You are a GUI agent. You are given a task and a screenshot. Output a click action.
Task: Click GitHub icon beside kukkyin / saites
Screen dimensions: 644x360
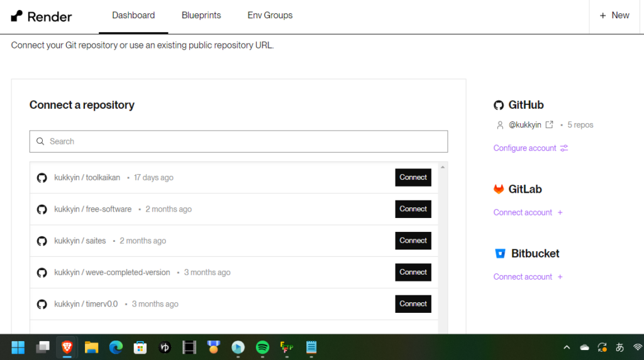coord(42,241)
